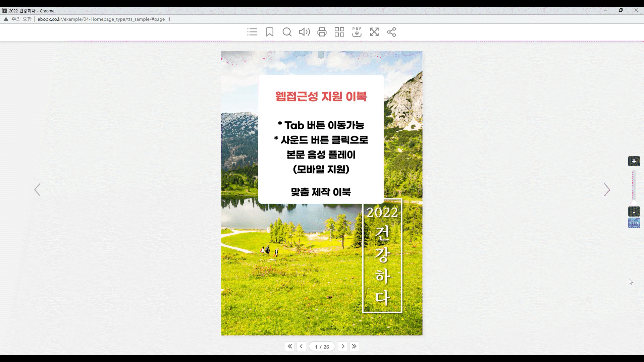Screen dimensions: 644x362
Task: Jump to the first page button
Action: click(x=290, y=346)
